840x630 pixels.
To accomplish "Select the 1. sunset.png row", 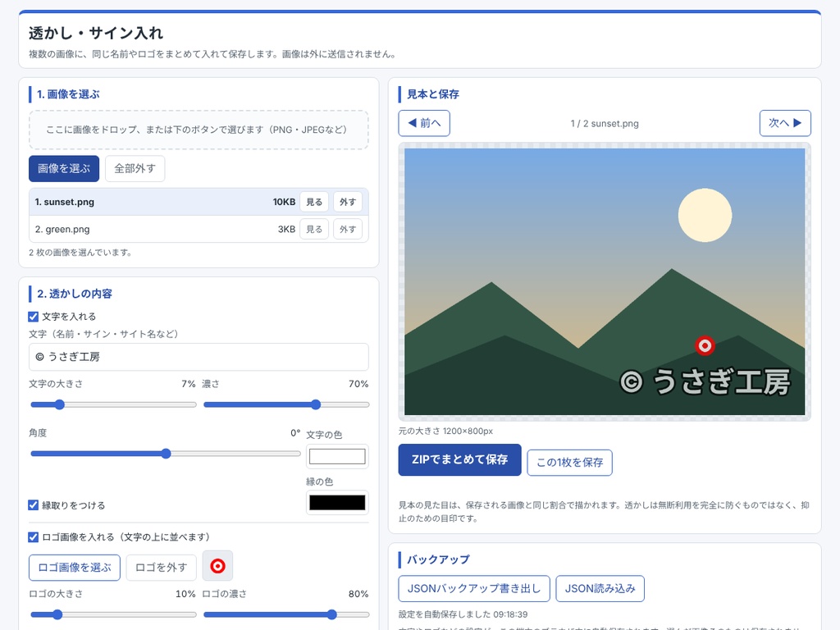I will point(199,202).
